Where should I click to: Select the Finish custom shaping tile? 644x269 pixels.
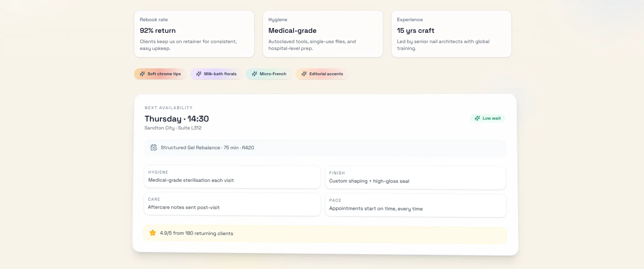click(416, 178)
